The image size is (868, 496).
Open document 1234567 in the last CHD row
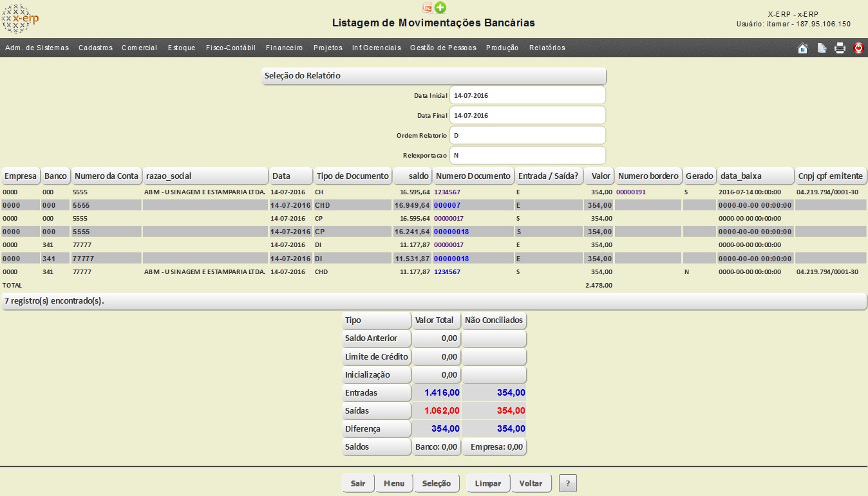[447, 271]
